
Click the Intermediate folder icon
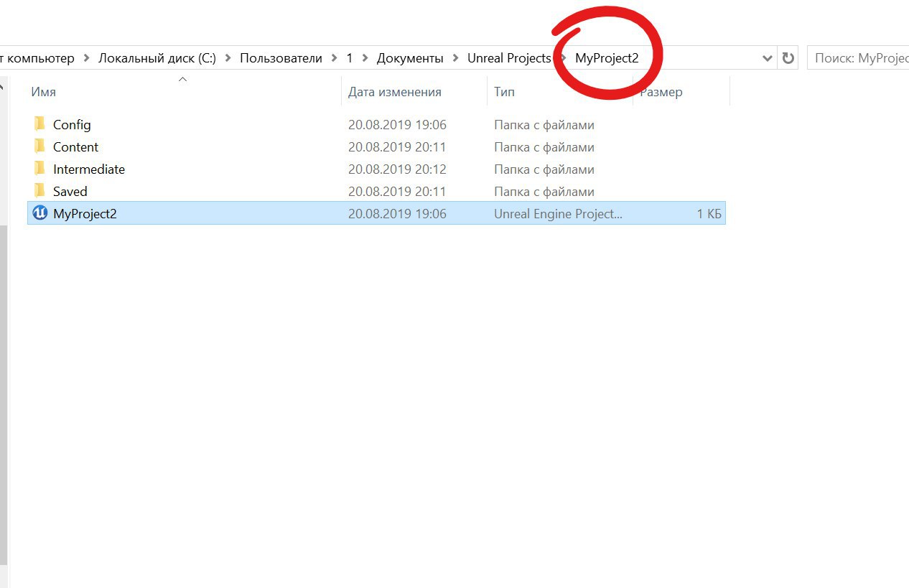pos(39,169)
